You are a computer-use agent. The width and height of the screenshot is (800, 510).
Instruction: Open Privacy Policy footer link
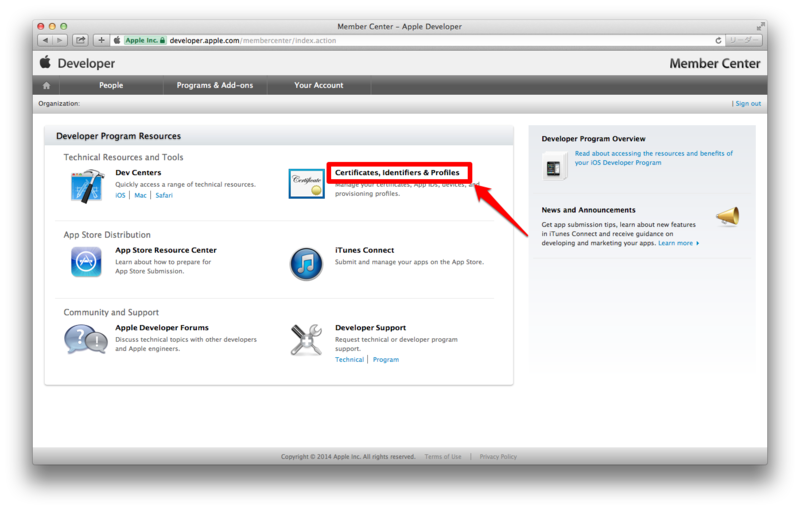point(498,456)
